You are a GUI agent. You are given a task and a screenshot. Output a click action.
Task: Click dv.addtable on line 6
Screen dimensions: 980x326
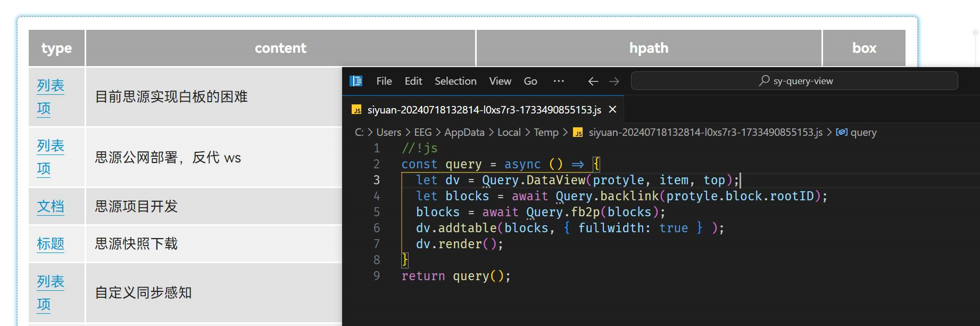[456, 228]
